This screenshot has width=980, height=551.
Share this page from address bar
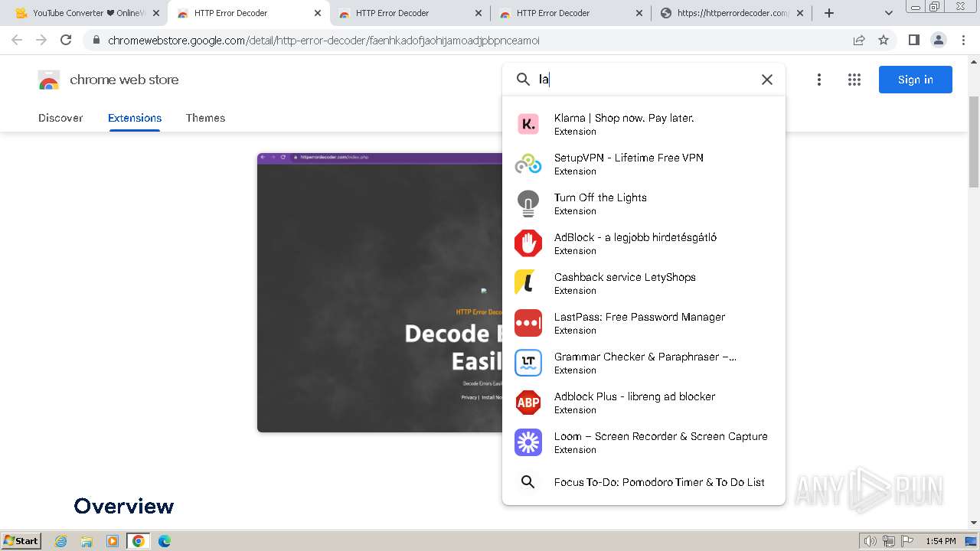(x=859, y=40)
